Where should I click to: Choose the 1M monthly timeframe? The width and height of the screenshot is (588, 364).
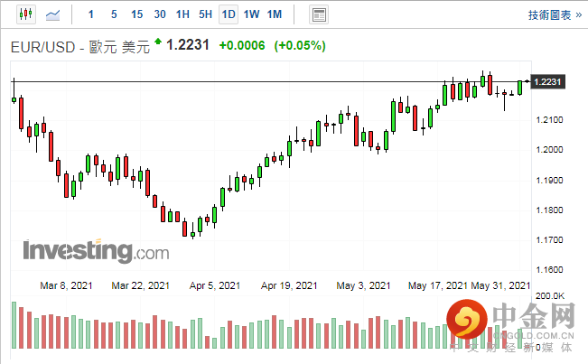point(275,14)
